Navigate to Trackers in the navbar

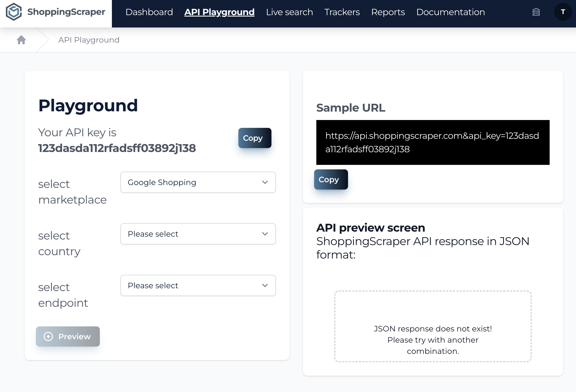(342, 12)
